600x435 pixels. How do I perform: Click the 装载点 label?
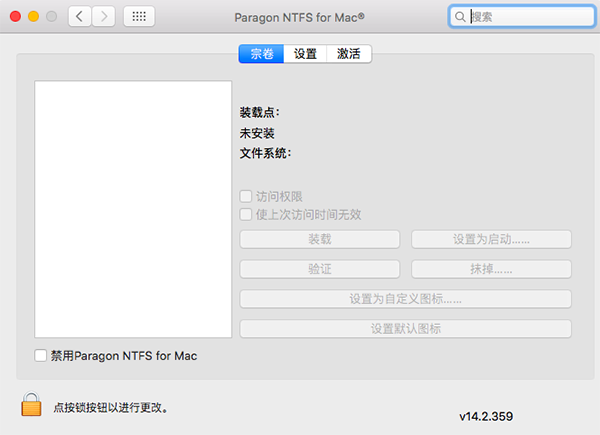coord(259,112)
